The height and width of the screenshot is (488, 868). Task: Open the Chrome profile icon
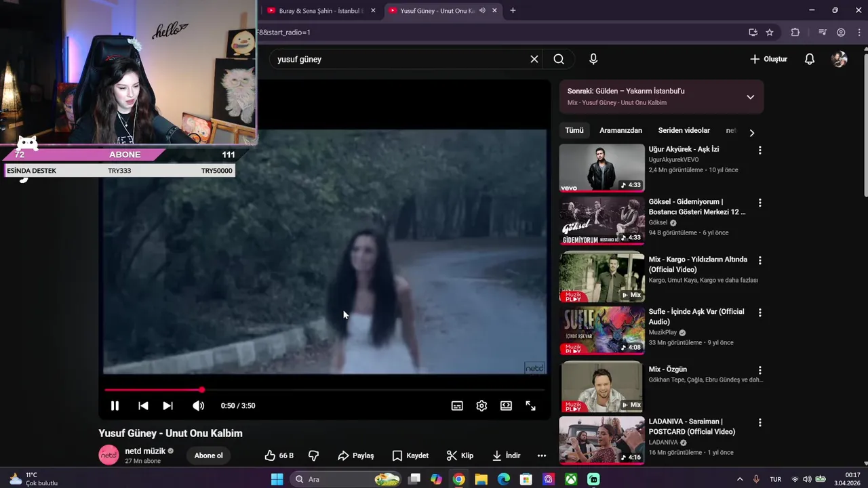(x=841, y=32)
